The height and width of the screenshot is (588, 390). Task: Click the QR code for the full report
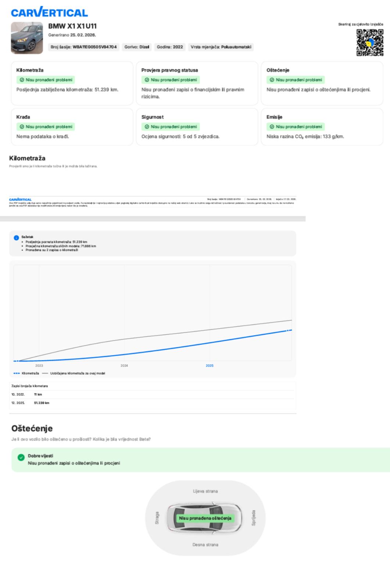370,42
